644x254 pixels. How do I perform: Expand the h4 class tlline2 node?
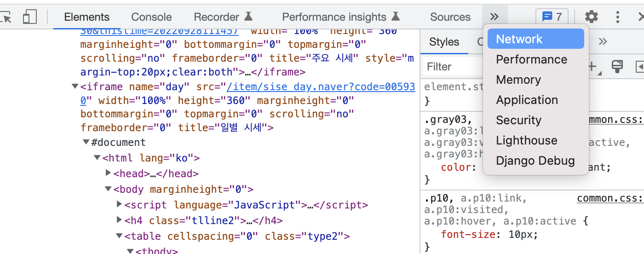[120, 220]
